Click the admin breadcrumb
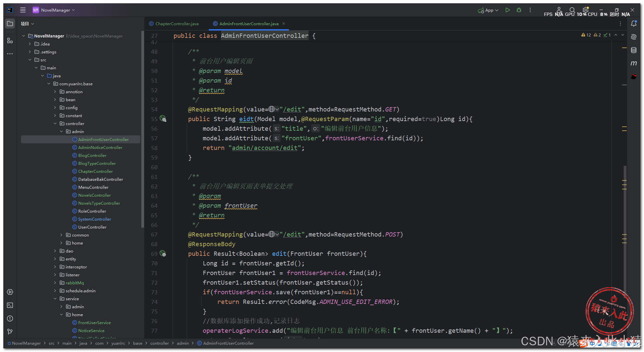644x352 pixels. [183, 343]
